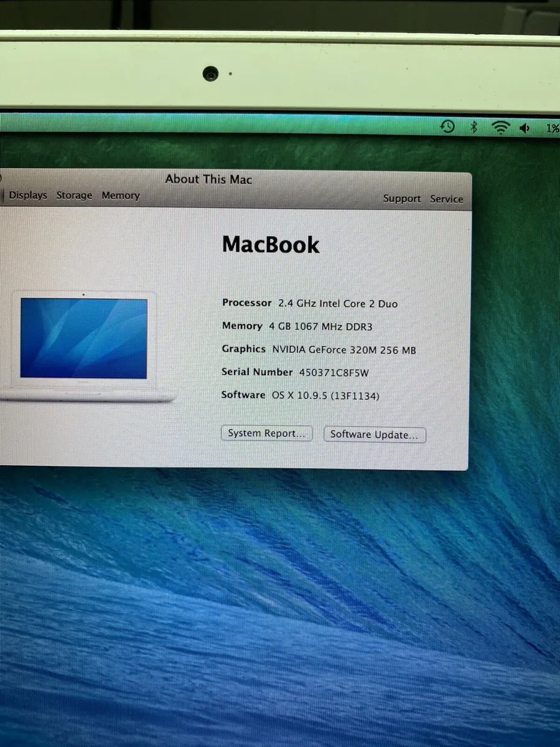
Task: Click the Processor label
Action: tap(247, 303)
